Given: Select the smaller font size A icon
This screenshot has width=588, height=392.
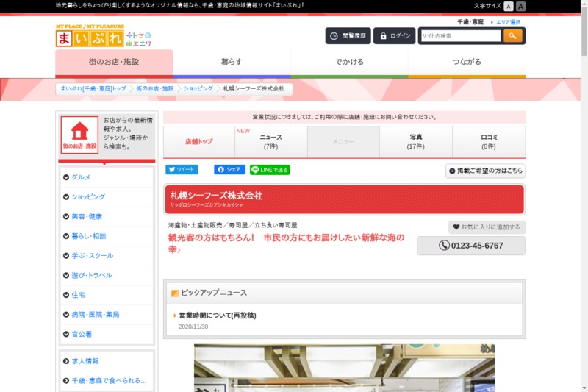Looking at the screenshot, I should [x=509, y=6].
